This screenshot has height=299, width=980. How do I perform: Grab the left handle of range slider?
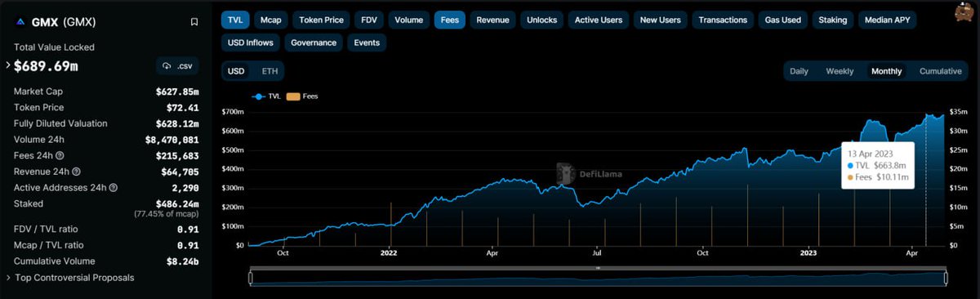251,279
